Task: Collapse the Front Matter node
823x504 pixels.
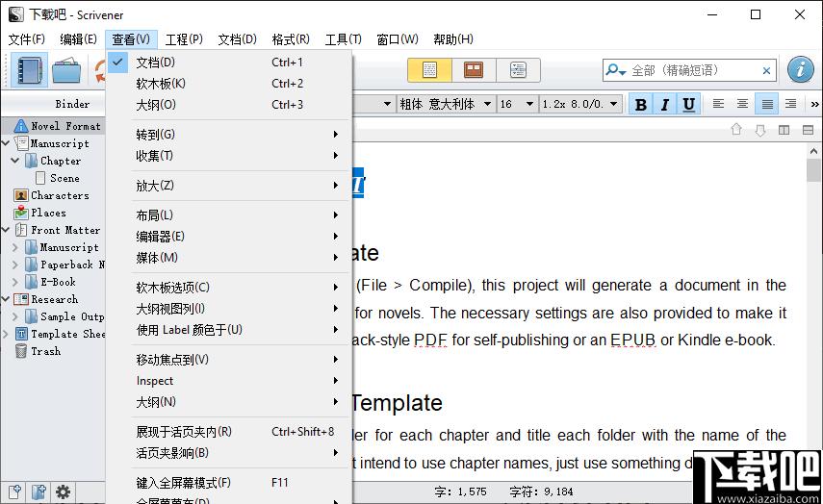Action: point(6,230)
